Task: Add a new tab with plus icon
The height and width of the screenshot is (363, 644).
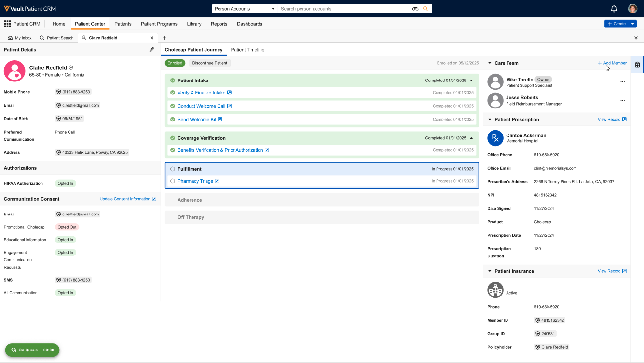Action: [164, 38]
